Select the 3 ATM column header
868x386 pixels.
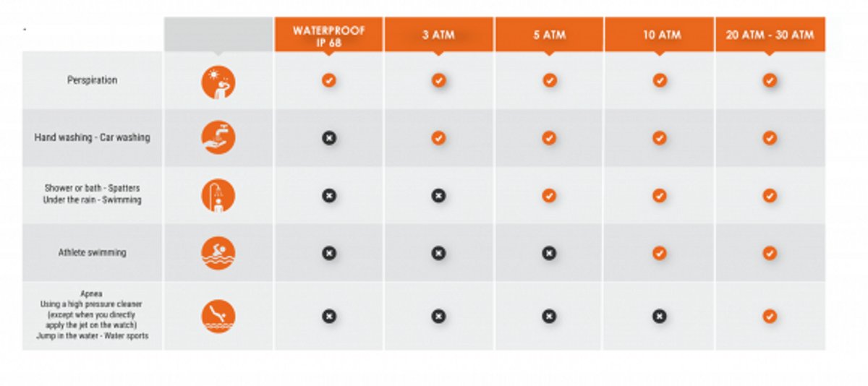(439, 34)
